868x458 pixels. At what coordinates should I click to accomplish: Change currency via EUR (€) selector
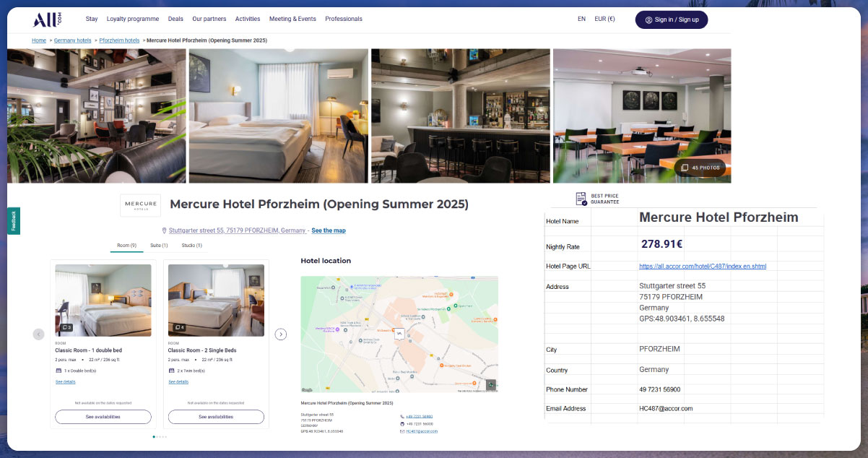(x=604, y=20)
